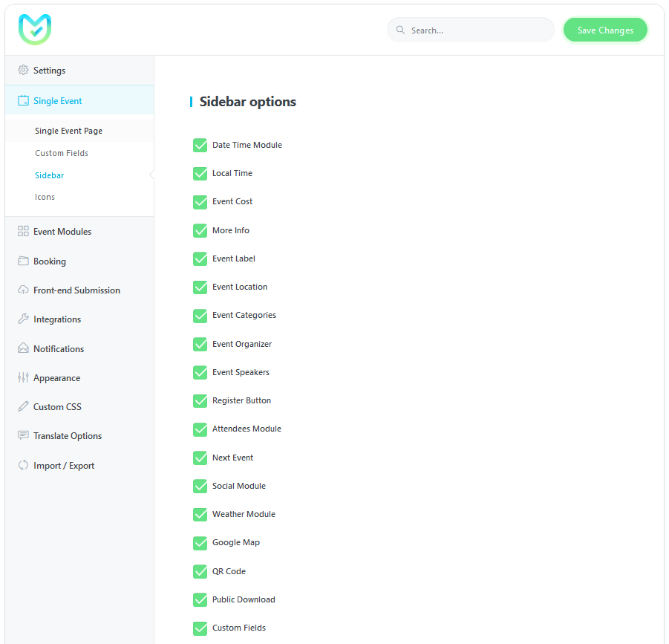Uncheck the Date Time Module checkbox
The image size is (669, 644).
pyautogui.click(x=200, y=145)
